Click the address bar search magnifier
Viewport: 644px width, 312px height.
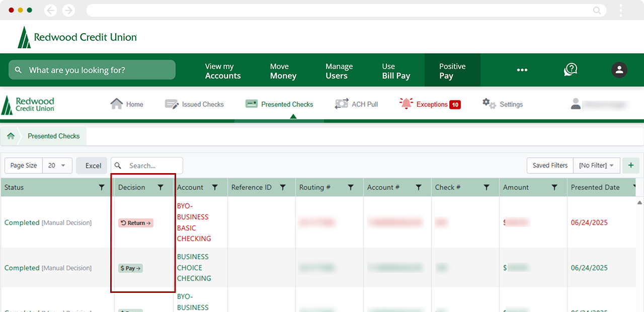click(x=597, y=10)
